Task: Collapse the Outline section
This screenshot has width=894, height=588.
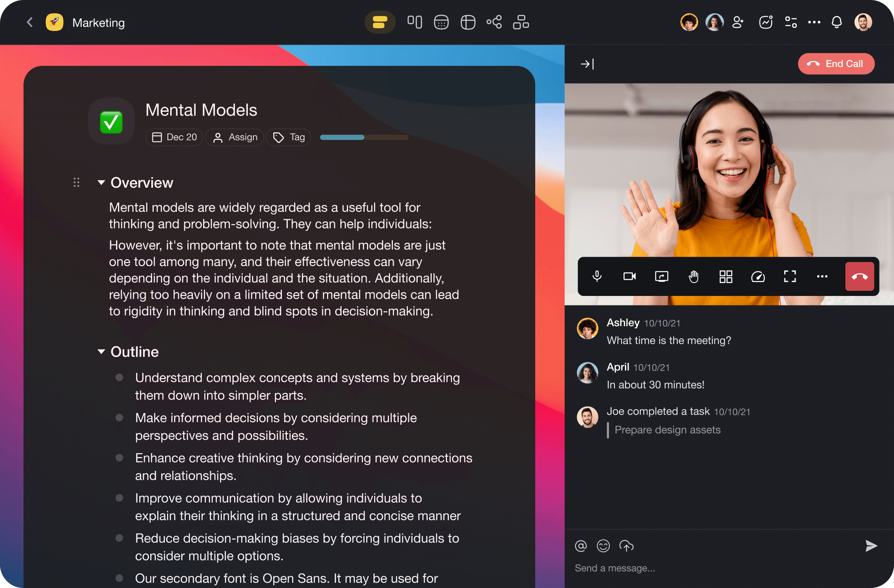Action: tap(101, 352)
